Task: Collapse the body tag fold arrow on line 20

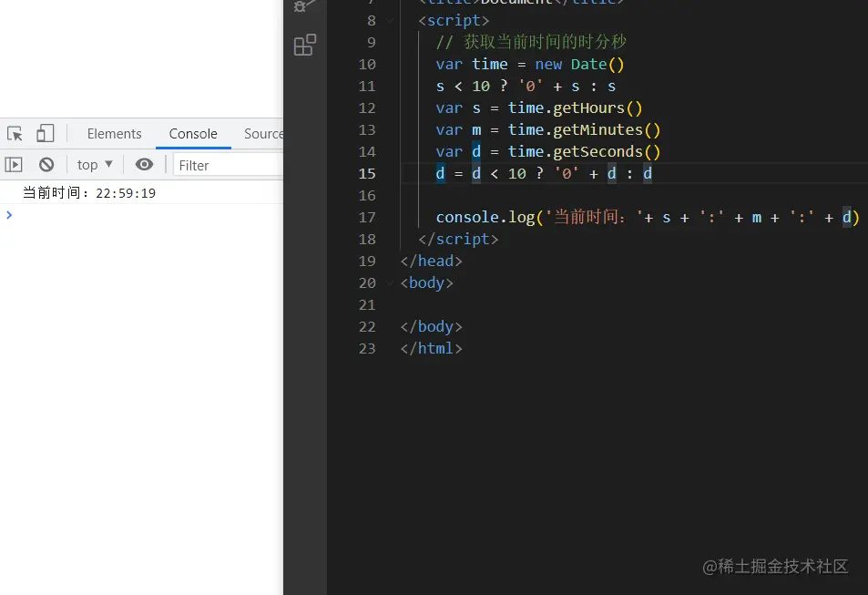Action: 390,283
